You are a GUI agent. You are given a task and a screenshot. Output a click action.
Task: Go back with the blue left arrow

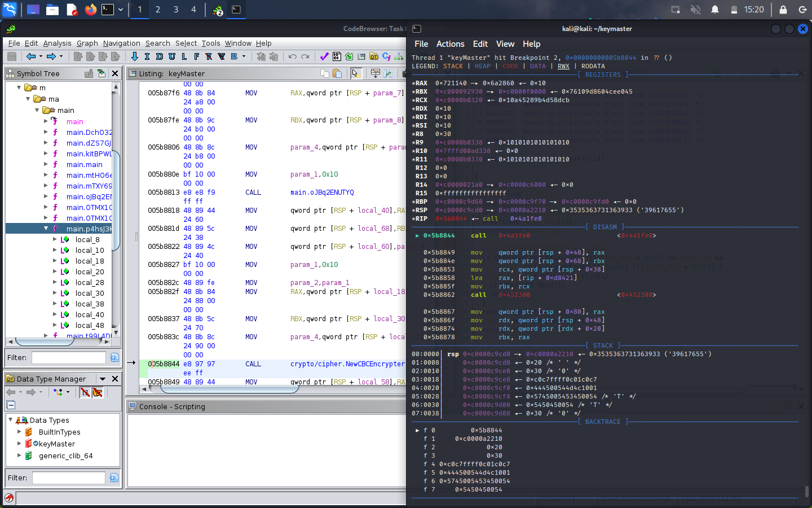30,56
